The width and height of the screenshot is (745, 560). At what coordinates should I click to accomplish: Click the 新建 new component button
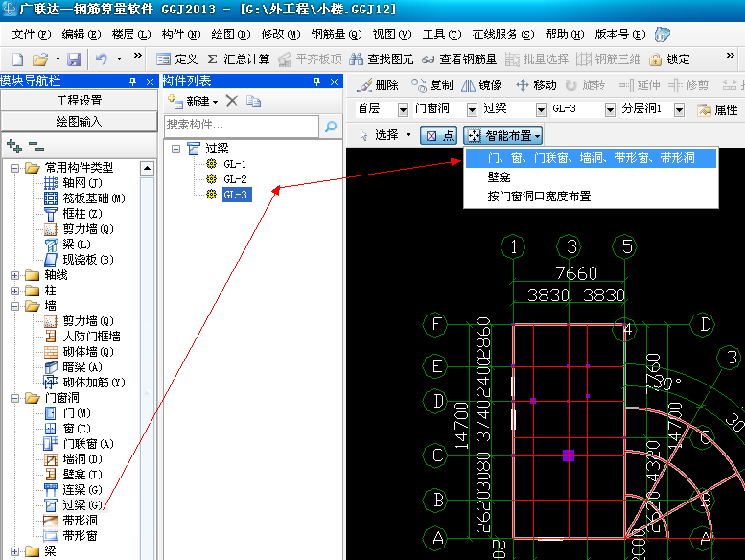193,102
